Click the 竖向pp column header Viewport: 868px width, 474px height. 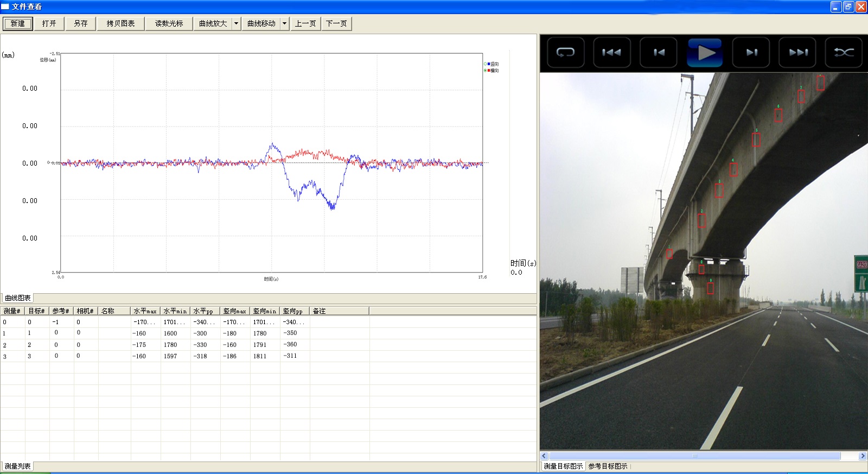295,311
